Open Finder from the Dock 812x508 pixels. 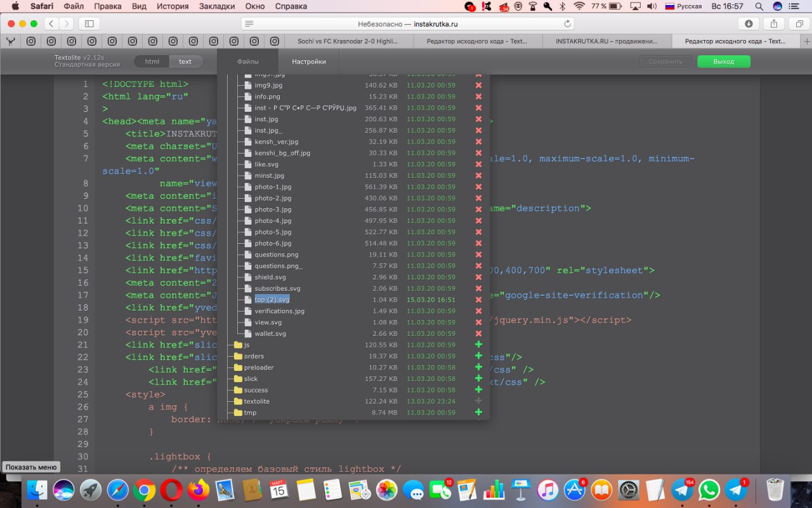coord(37,490)
